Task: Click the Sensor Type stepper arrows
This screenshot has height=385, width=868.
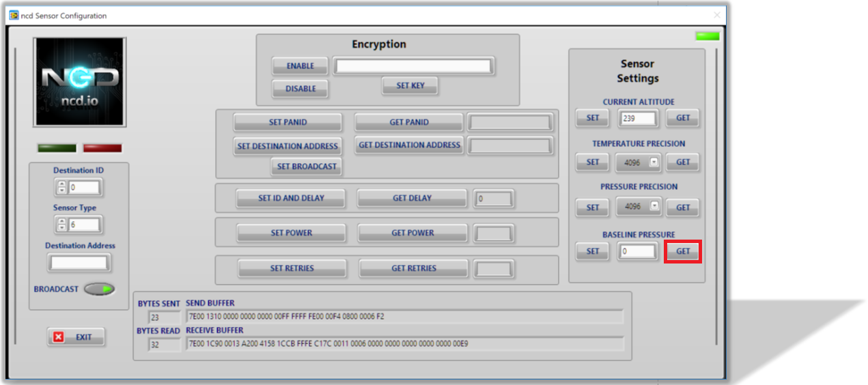Action: [x=61, y=225]
